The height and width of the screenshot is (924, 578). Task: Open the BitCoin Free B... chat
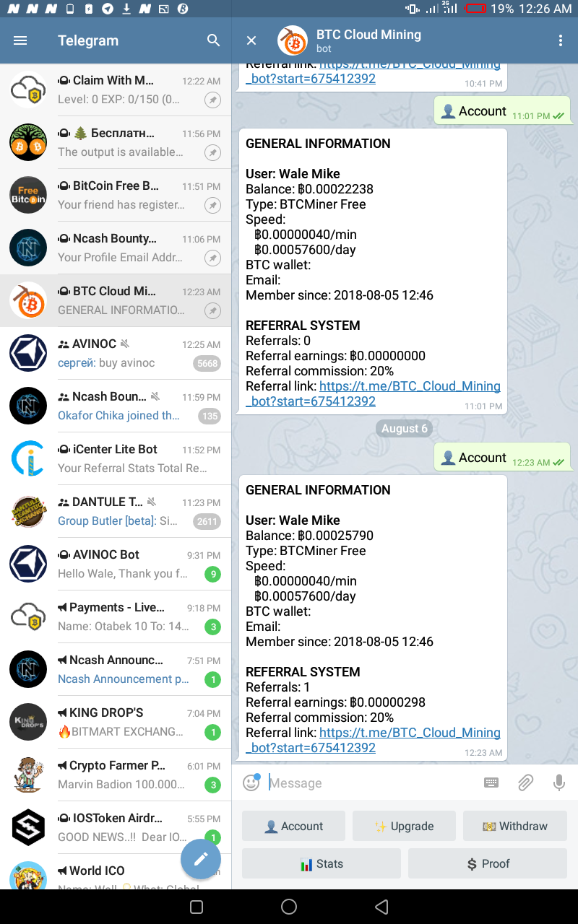[x=116, y=195]
